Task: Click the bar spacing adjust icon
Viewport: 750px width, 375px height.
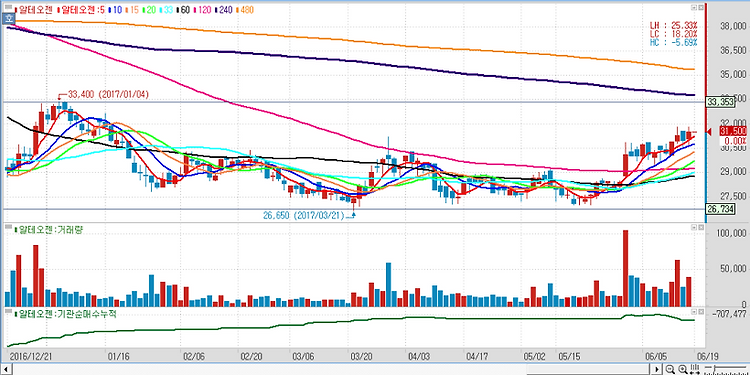Action: 695,369
